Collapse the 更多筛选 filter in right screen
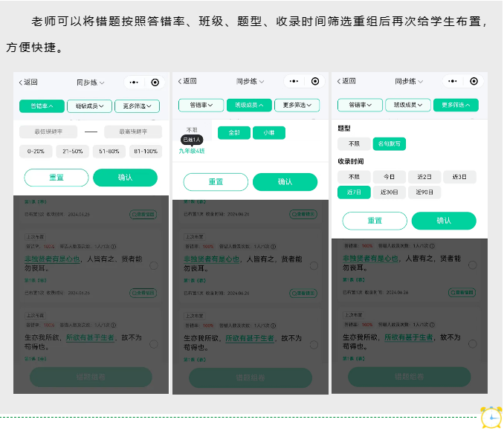 point(456,106)
